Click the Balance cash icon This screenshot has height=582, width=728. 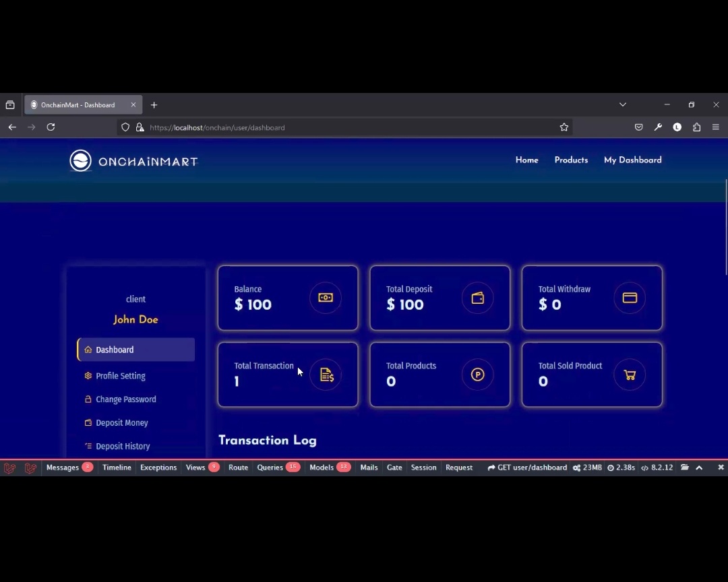point(326,298)
